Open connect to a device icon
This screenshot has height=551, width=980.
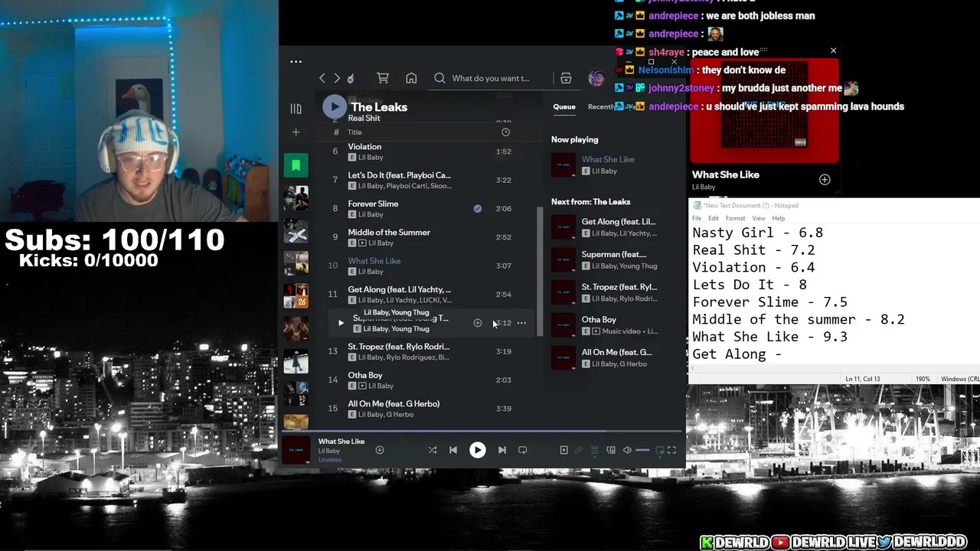(x=610, y=450)
